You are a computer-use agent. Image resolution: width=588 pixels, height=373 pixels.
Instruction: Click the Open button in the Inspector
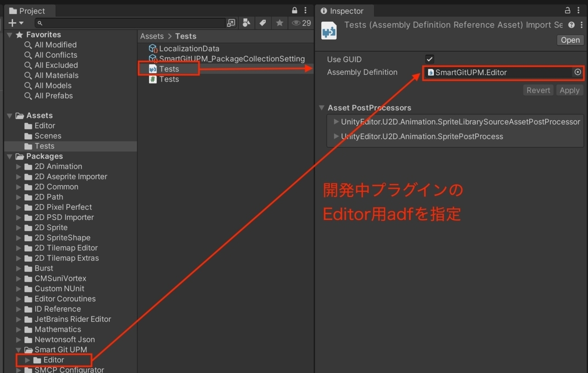pos(569,40)
